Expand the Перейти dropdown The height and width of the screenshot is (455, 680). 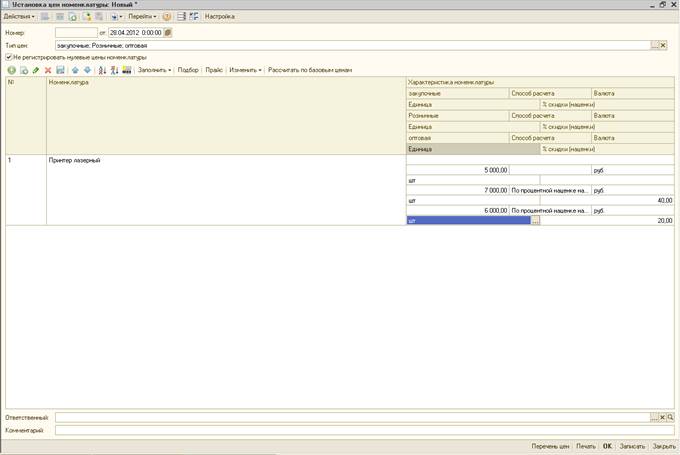pos(142,17)
